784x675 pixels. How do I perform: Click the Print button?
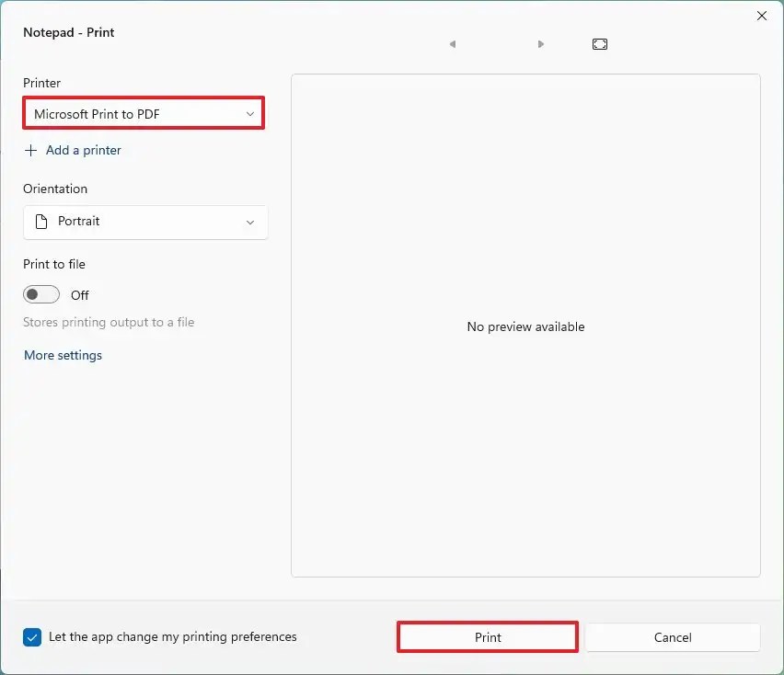(487, 636)
